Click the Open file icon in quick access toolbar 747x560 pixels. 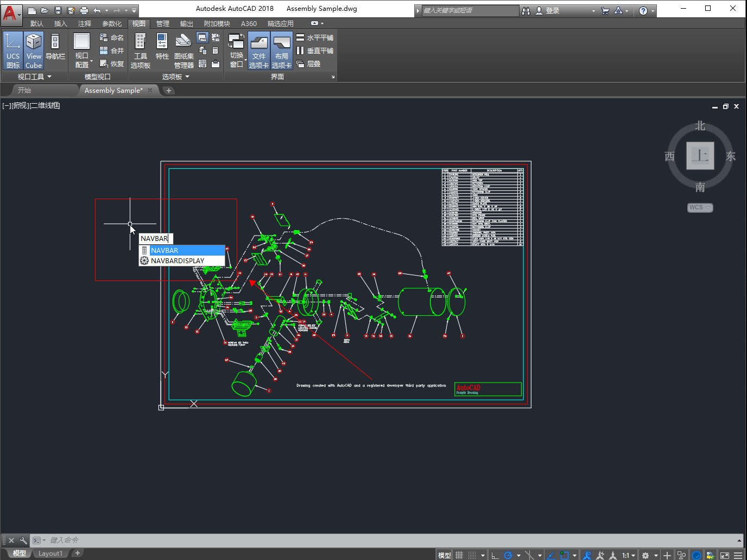pyautogui.click(x=45, y=10)
